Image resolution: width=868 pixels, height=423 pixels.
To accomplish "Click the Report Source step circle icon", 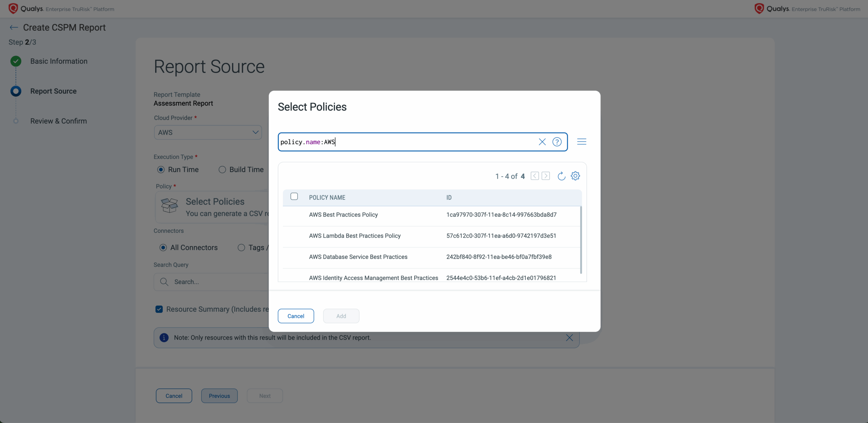I will click(16, 91).
